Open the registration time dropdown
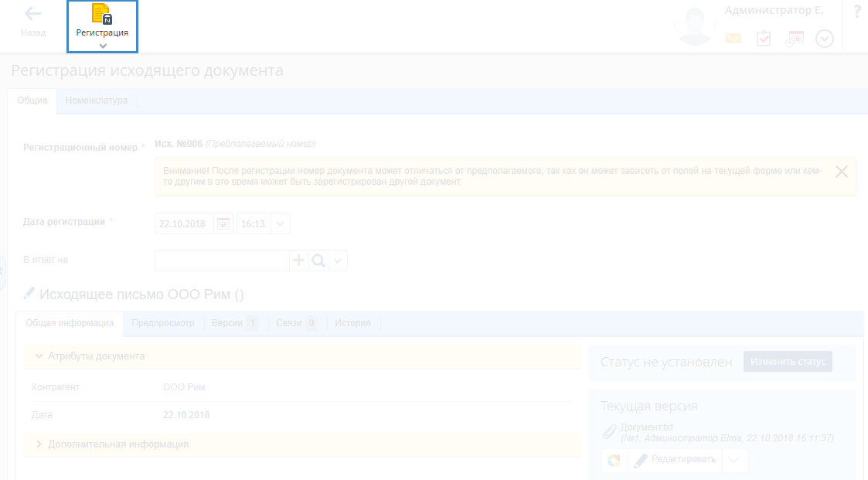This screenshot has width=868, height=480. click(280, 224)
